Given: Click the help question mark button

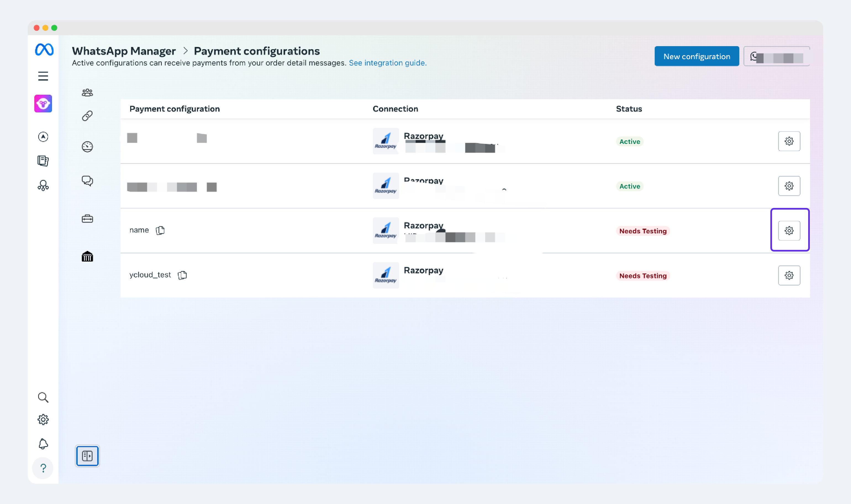Looking at the screenshot, I should (x=43, y=468).
